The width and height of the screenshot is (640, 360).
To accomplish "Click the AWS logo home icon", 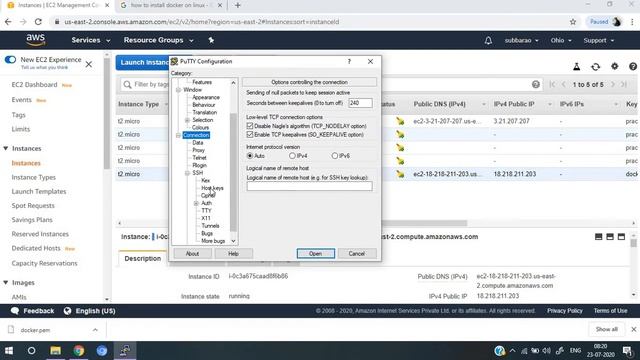I will [36, 40].
